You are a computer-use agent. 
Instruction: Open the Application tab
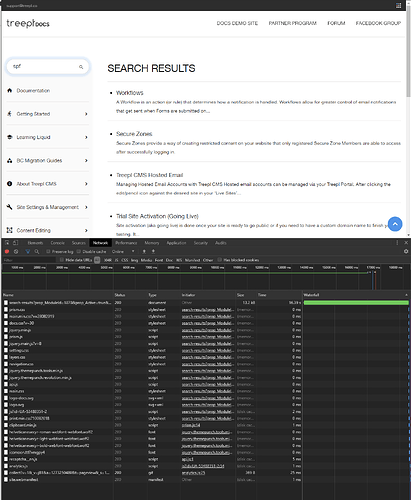pyautogui.click(x=176, y=243)
